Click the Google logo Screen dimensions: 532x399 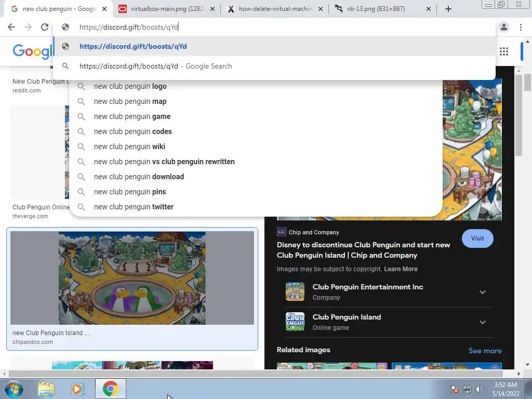tap(33, 51)
